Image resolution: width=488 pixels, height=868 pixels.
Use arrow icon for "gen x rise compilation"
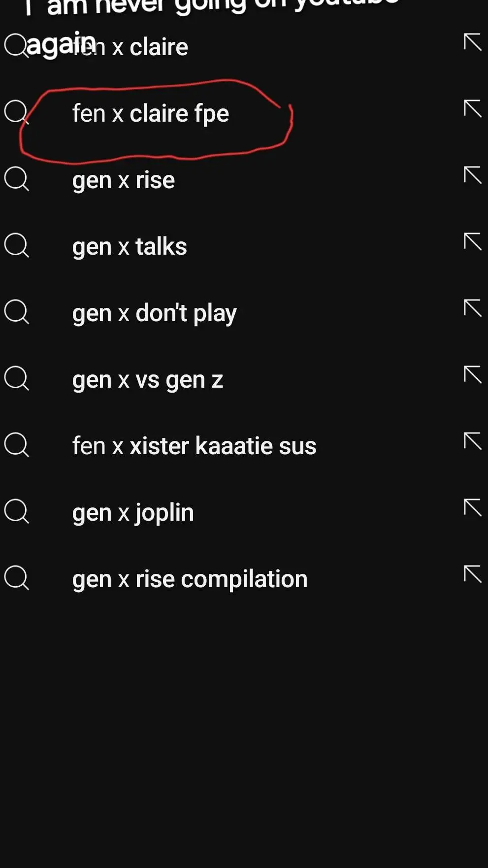pyautogui.click(x=472, y=574)
